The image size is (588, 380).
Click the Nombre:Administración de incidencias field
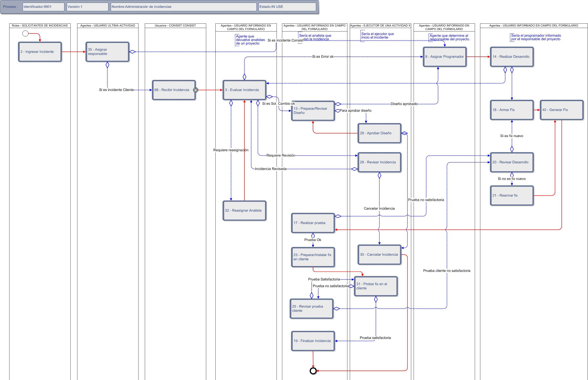tap(184, 7)
